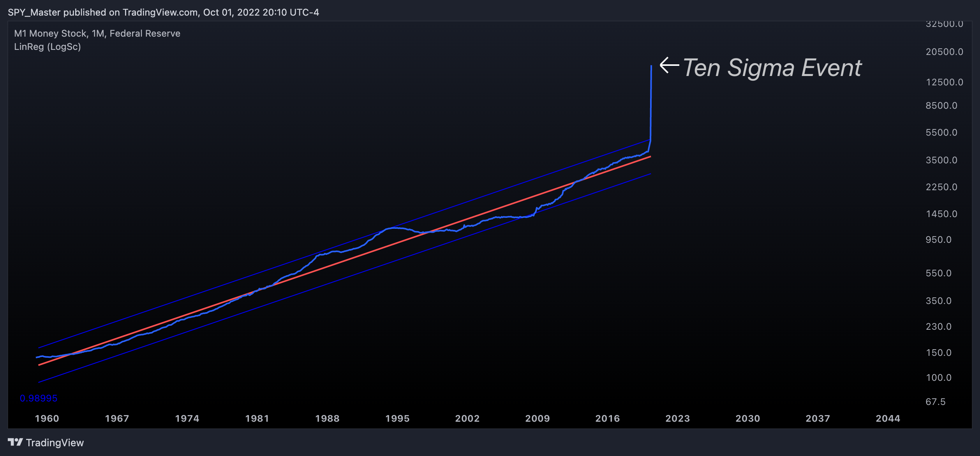
Task: Click the 'LinReg (LogSc)' indicator label
Action: tap(48, 47)
